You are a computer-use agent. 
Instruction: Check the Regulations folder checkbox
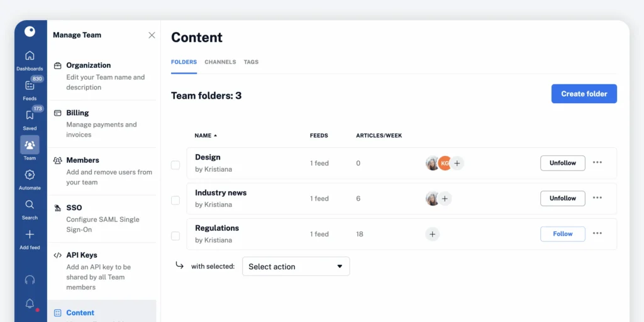coord(175,236)
